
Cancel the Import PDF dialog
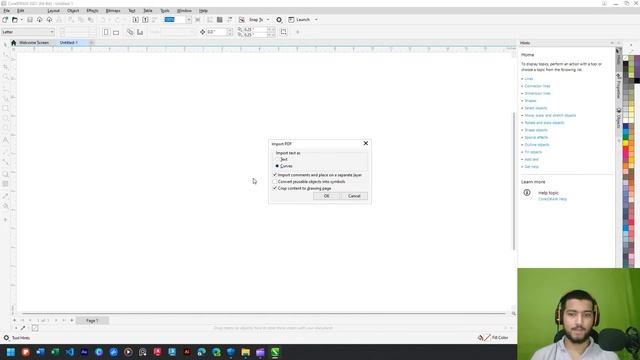[354, 196]
